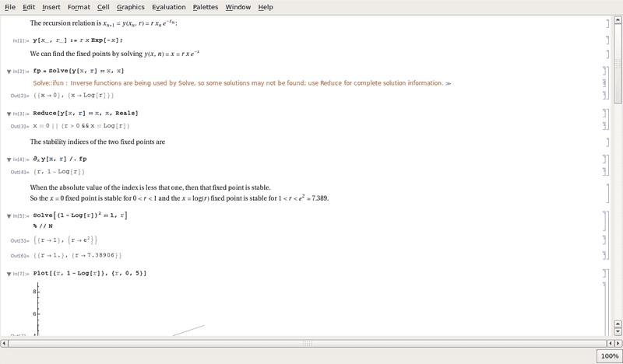
Task: Click the text 'The recursion relation is'
Action: [65, 23]
